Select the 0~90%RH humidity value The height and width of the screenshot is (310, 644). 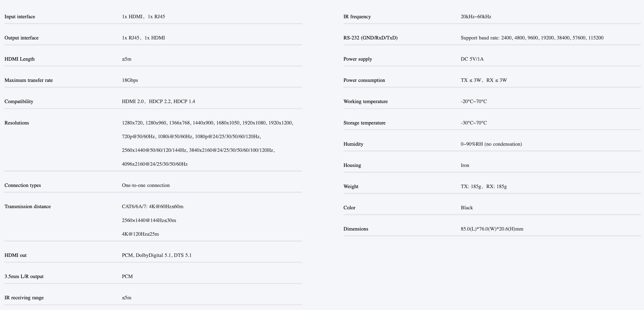[492, 144]
